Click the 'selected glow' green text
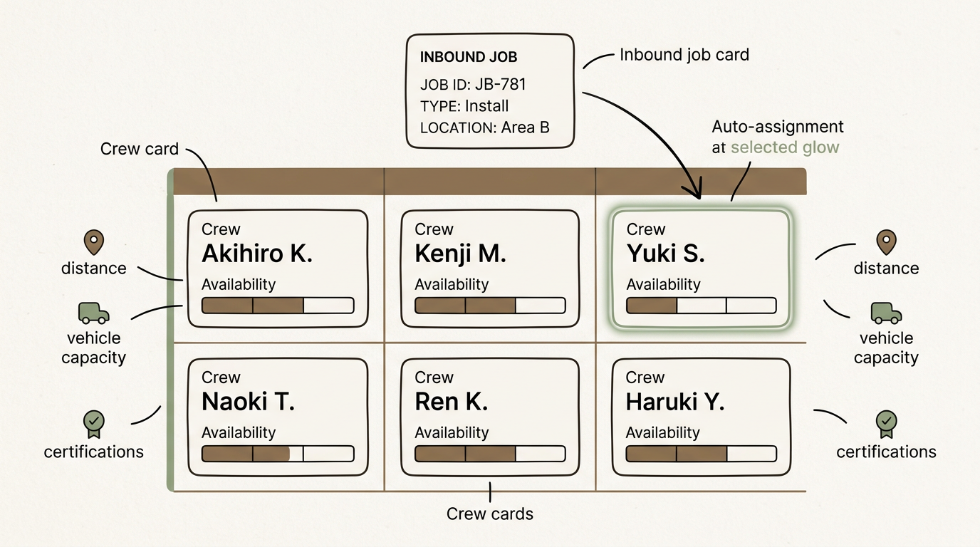Image resolution: width=980 pixels, height=547 pixels. click(785, 147)
